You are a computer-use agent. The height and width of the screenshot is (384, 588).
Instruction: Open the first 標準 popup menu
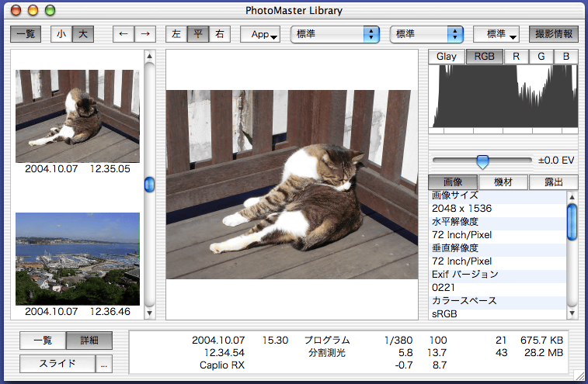335,34
